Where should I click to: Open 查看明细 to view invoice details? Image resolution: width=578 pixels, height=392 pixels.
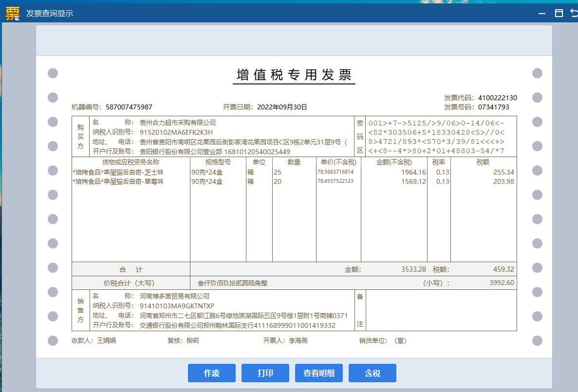(319, 373)
